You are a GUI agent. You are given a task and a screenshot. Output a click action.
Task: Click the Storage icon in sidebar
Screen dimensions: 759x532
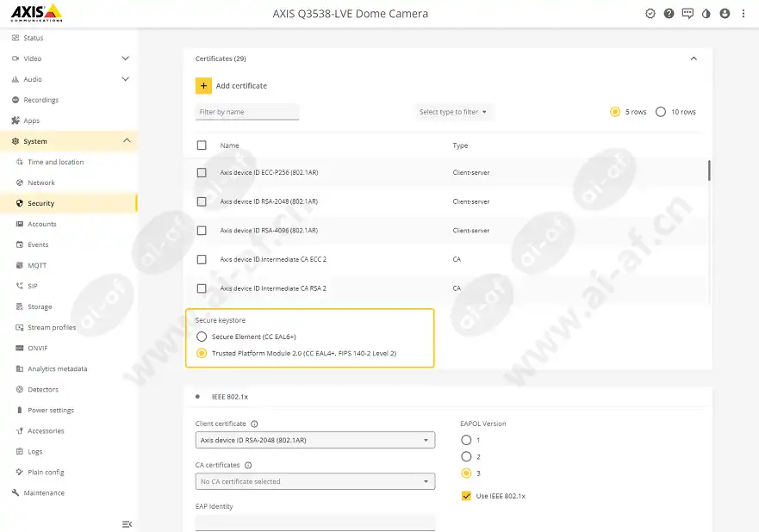coord(19,306)
